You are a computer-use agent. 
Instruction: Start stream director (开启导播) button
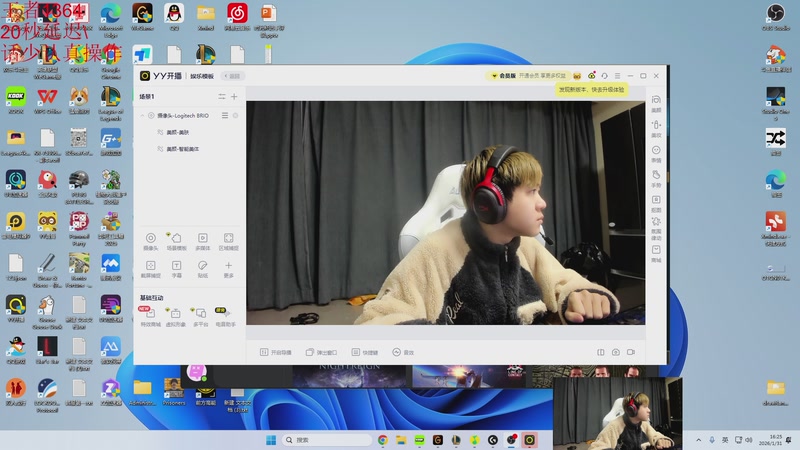(x=276, y=353)
